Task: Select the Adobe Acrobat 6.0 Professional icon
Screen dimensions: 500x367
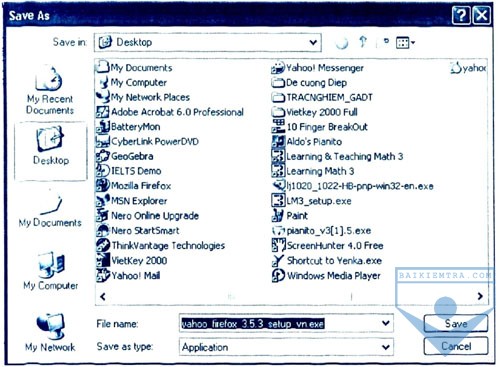Action: [103, 112]
